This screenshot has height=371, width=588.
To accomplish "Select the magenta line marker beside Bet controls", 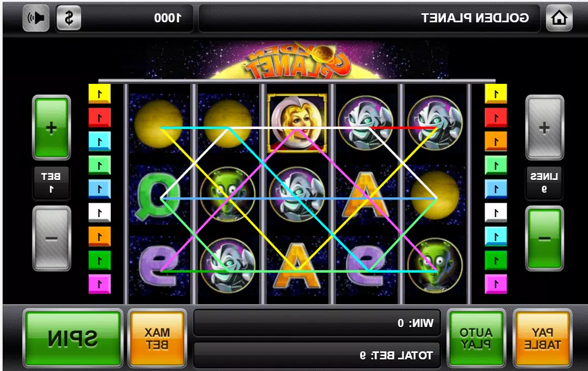I will [99, 284].
